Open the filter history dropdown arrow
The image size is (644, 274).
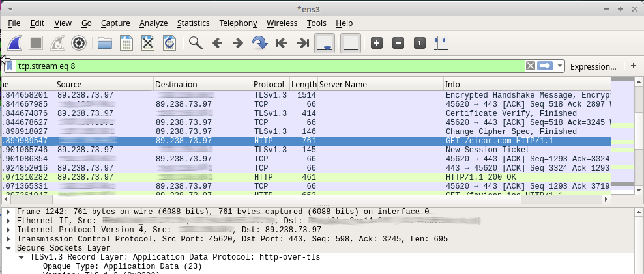(x=559, y=66)
